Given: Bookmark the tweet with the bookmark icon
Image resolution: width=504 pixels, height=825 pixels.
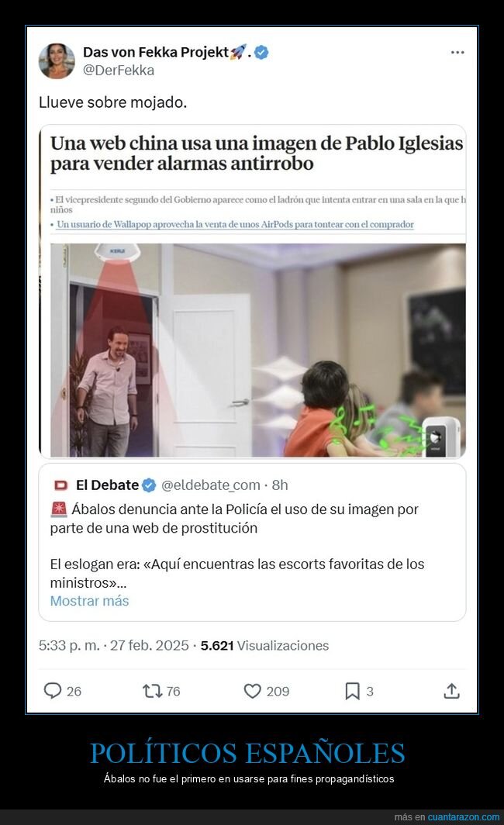Looking at the screenshot, I should pos(352,691).
